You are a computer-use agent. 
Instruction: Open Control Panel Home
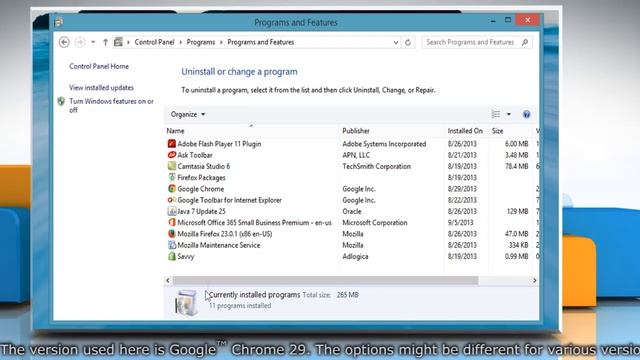[99, 66]
